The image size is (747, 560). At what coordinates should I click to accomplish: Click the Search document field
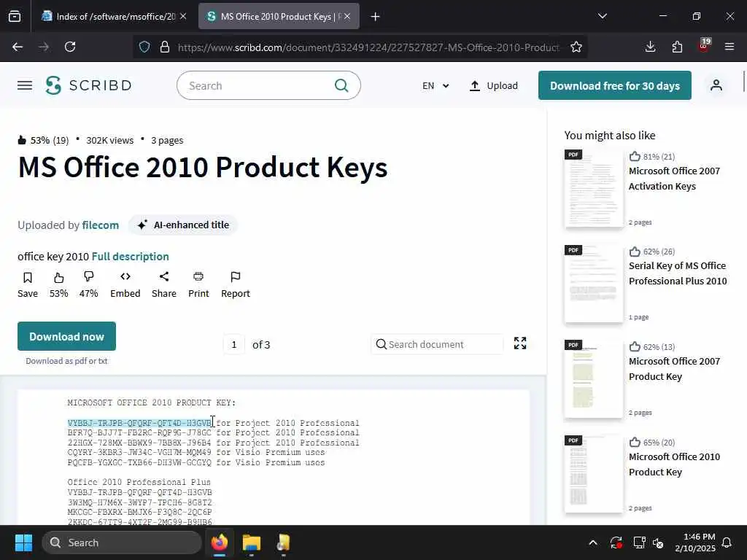point(437,344)
